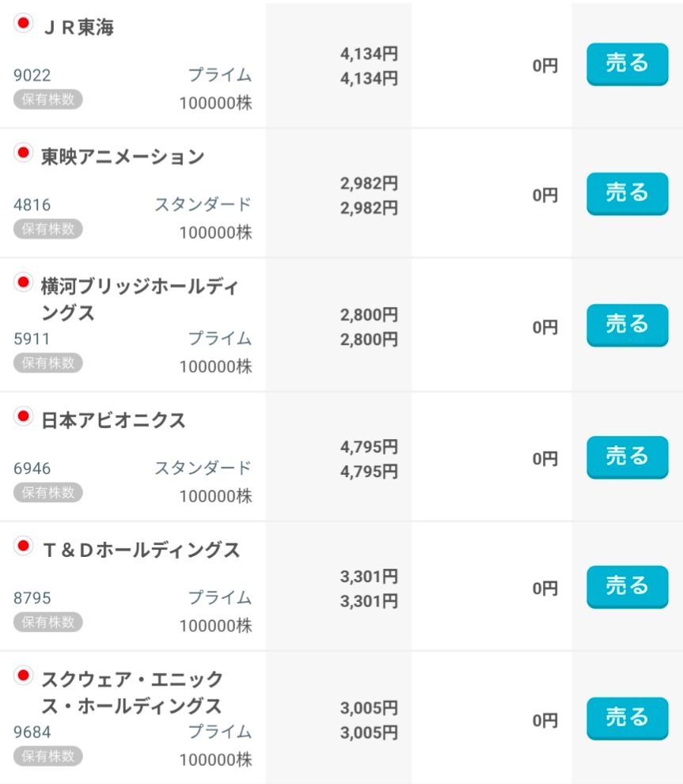
Task: Hit the 売る button for 日本アビオニクス
Action: click(627, 457)
